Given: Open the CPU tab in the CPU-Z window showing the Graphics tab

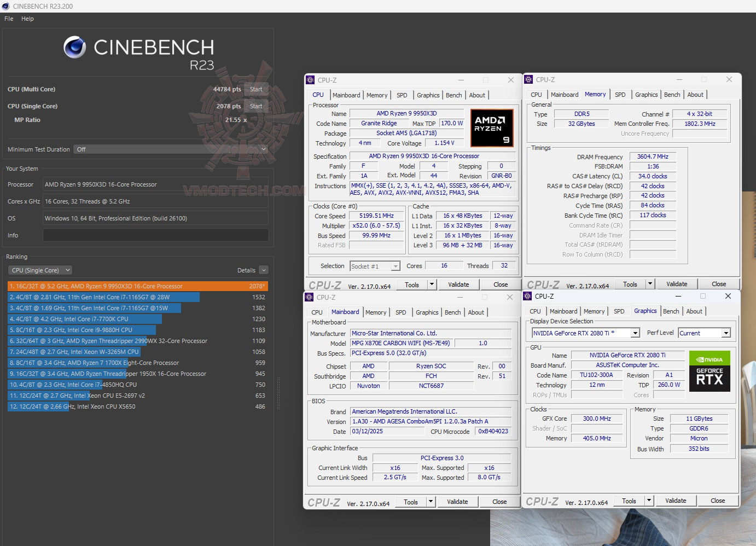Looking at the screenshot, I should click(536, 311).
